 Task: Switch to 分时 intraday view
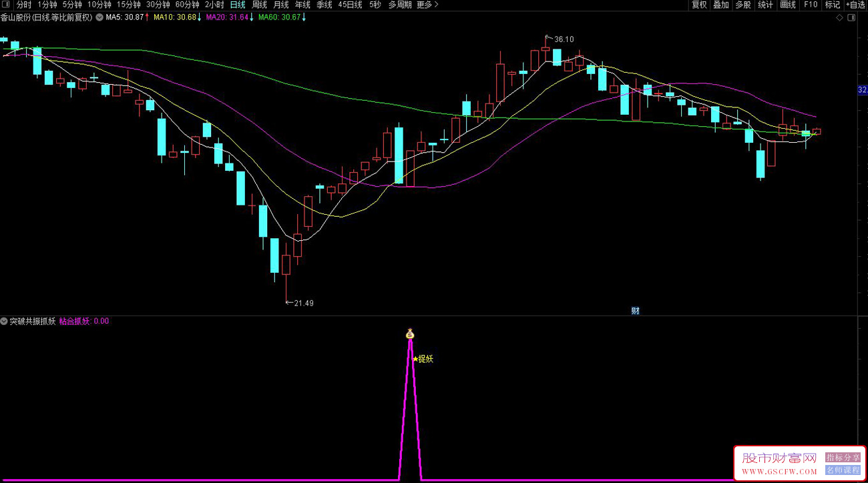point(24,5)
